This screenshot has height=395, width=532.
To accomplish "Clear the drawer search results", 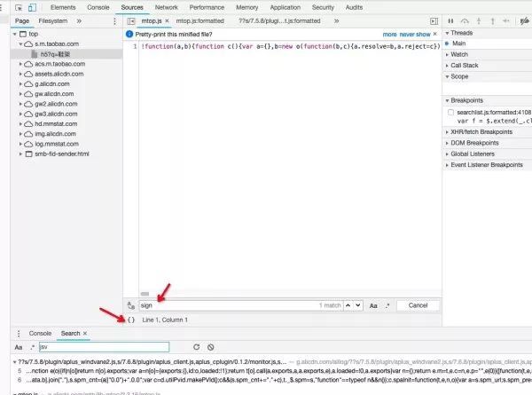I will tap(211, 347).
